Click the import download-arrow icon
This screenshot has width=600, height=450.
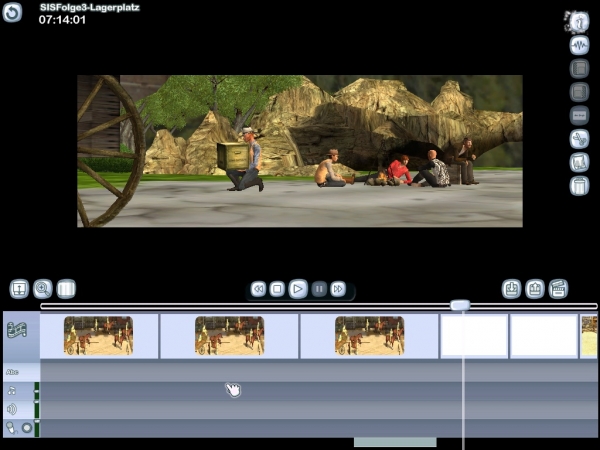[511, 289]
